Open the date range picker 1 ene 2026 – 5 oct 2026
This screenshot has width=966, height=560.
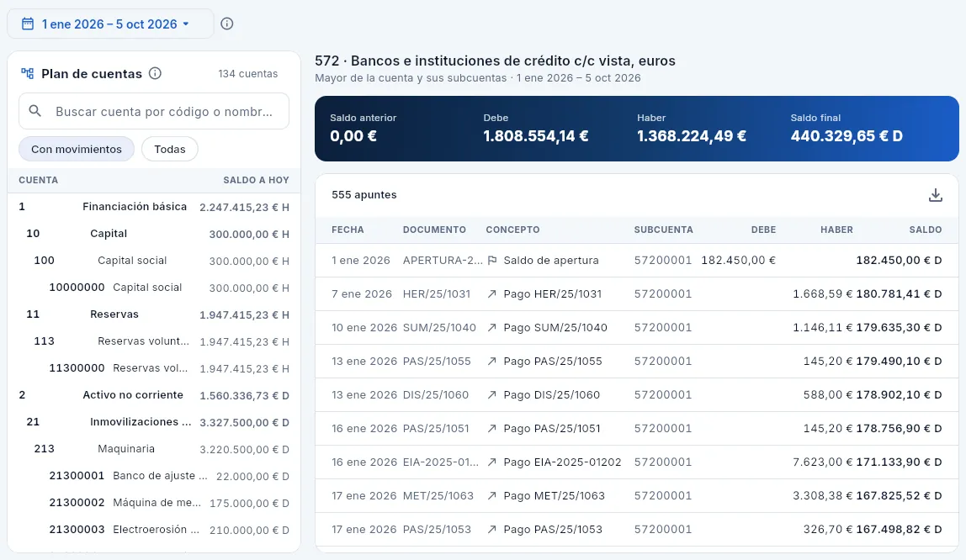tap(110, 24)
